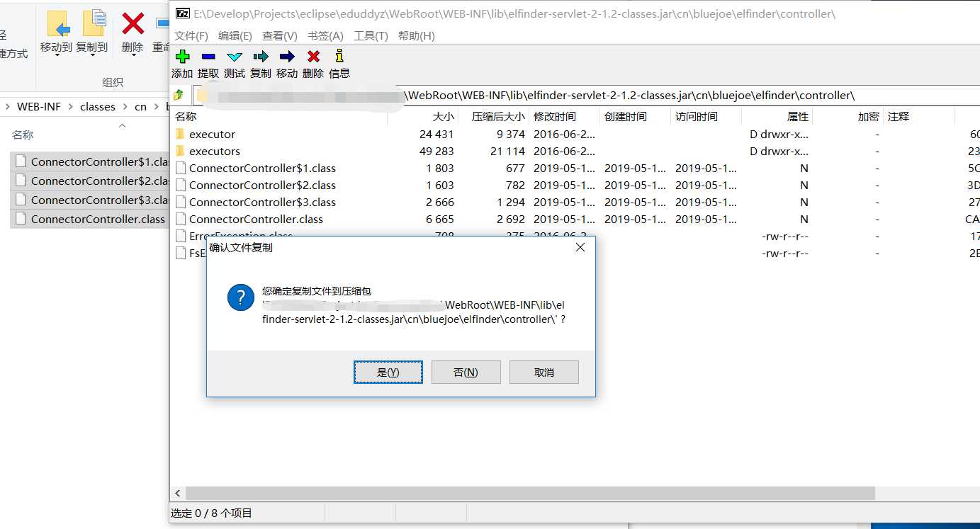Click the ConnectorController$1.class file icon in 7-Zip

[x=181, y=168]
